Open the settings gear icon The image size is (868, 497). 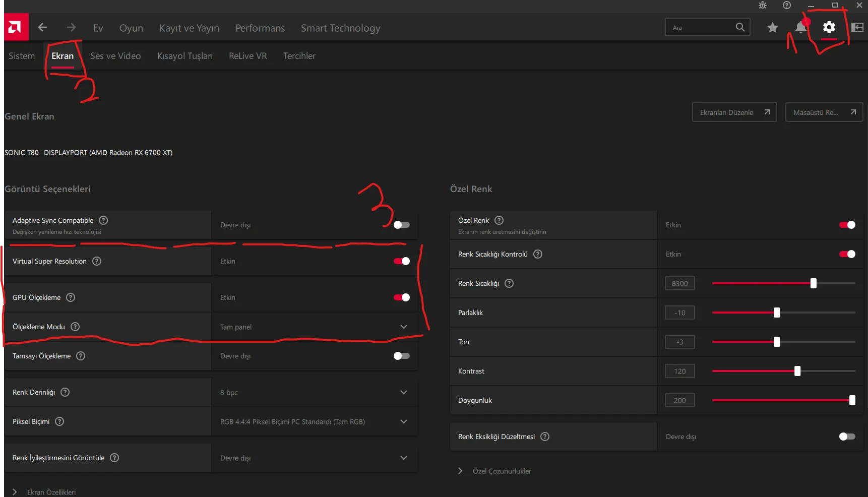pos(829,28)
